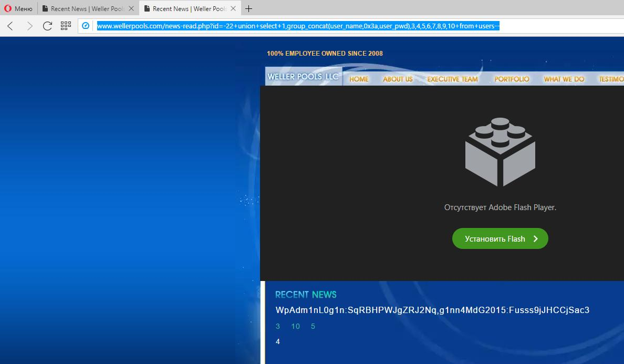Click the RECENT NEWS heading
The image size is (624, 364).
tap(306, 294)
